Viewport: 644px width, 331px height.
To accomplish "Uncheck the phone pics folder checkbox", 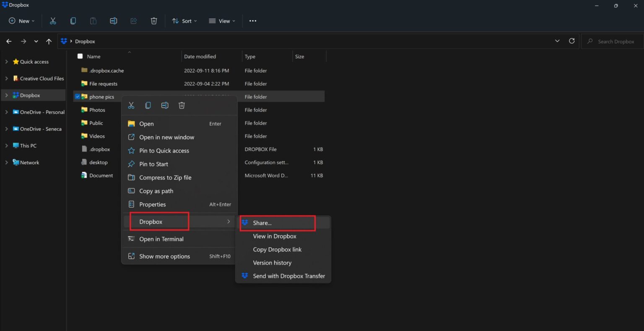I will (77, 97).
